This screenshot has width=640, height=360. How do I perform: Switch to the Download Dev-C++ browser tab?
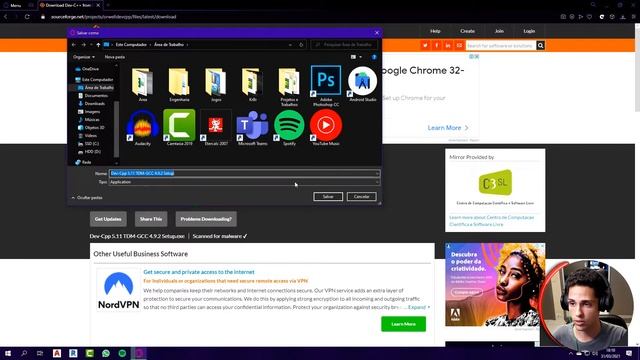(70, 5)
